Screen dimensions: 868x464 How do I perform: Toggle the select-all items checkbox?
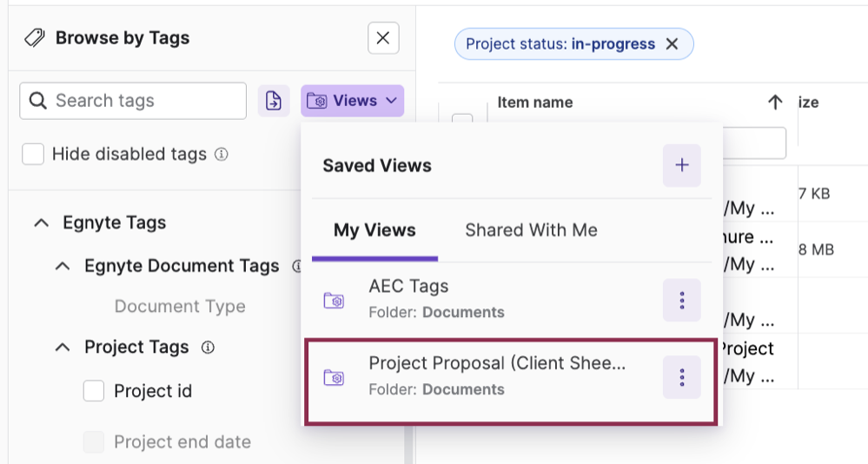(462, 120)
